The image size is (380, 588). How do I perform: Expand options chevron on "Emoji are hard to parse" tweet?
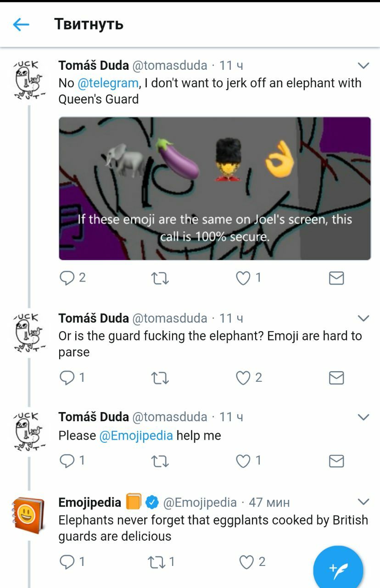(x=363, y=318)
